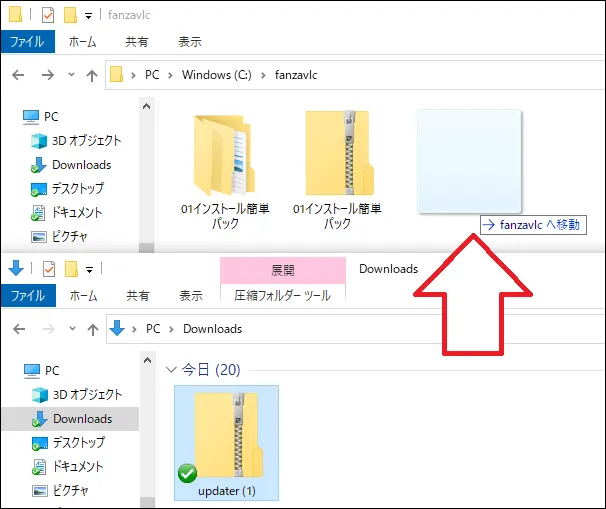The image size is (606, 509).
Task: Select 3D オブジェクト in fanzavlc navigation pane
Action: tap(76, 140)
